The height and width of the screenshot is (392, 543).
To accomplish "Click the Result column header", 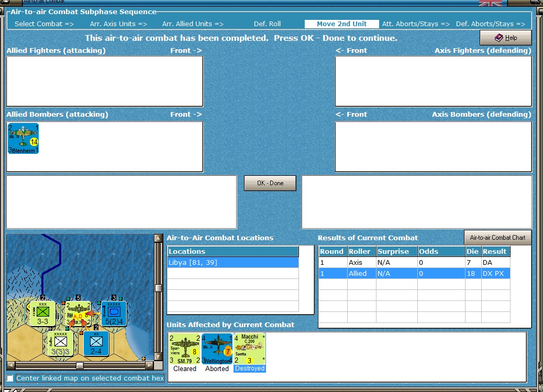I will 495,252.
